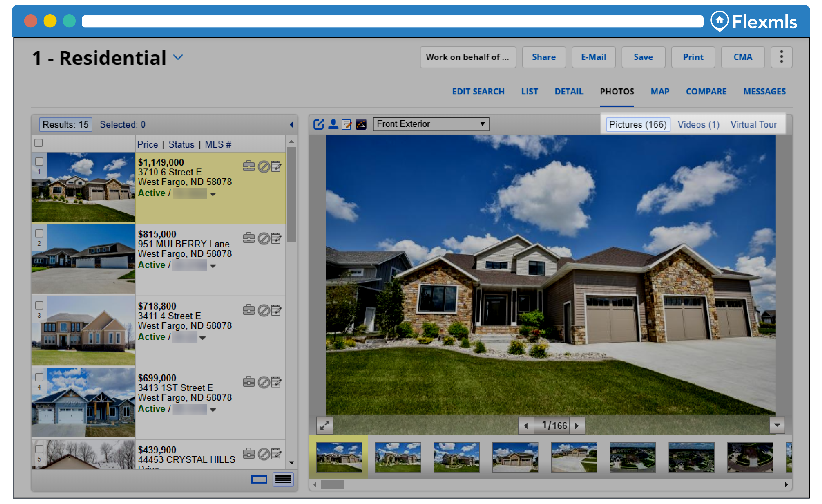Screen dimensions: 822x504
Task: Click edit note icon for $1,149,000 listing
Action: 276,166
